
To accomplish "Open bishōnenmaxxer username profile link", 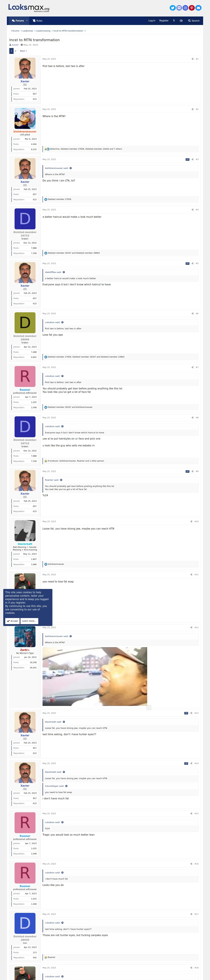I will [25, 132].
